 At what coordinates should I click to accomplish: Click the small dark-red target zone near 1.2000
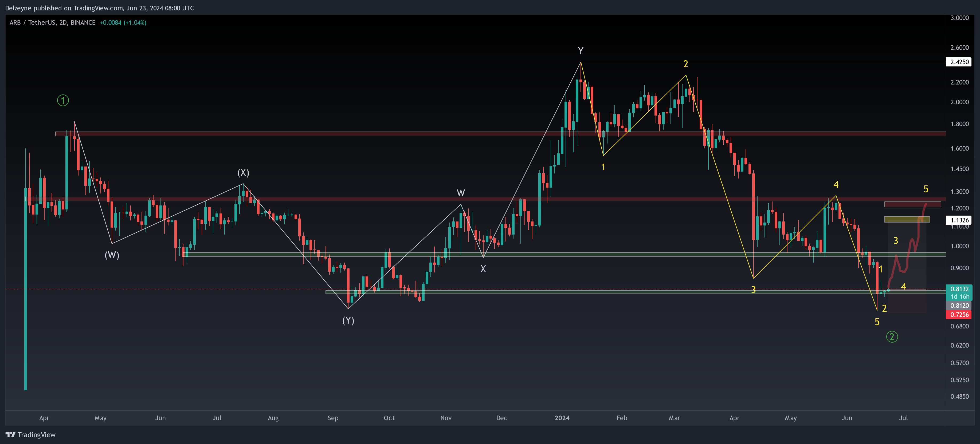point(913,204)
